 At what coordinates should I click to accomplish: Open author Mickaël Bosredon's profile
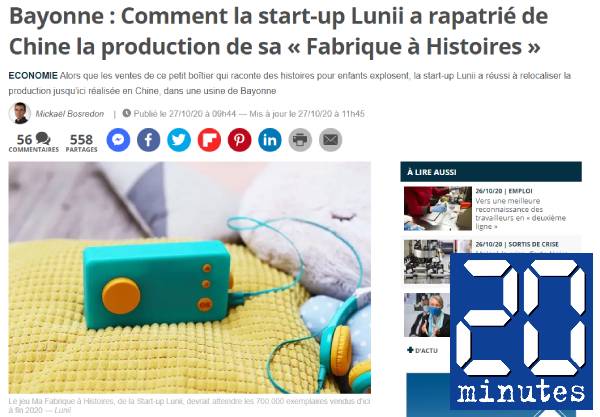70,114
